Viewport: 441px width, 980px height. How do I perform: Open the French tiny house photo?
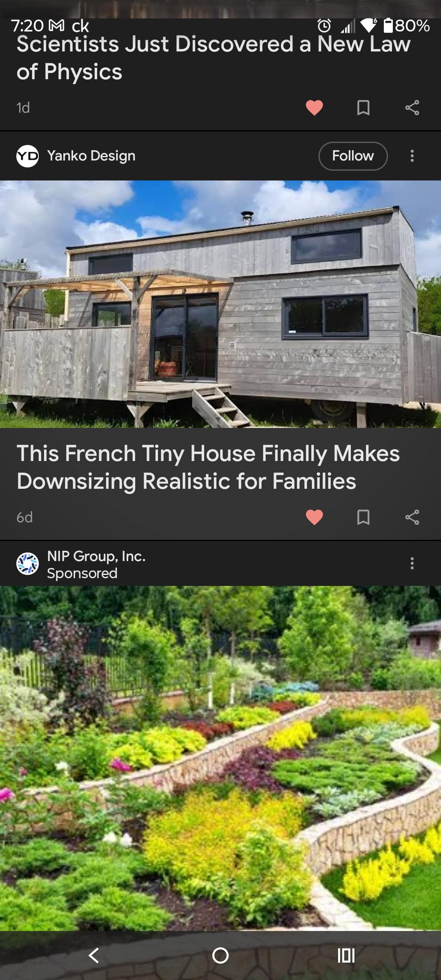pyautogui.click(x=220, y=304)
